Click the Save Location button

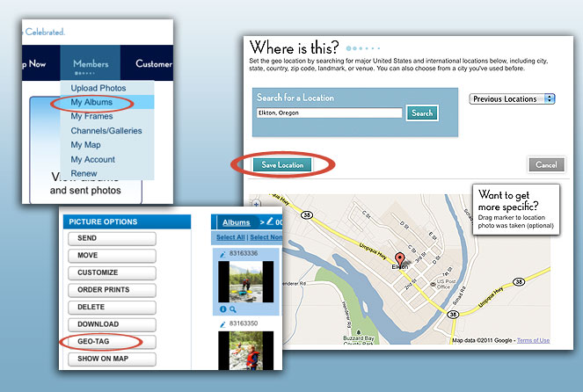click(282, 165)
